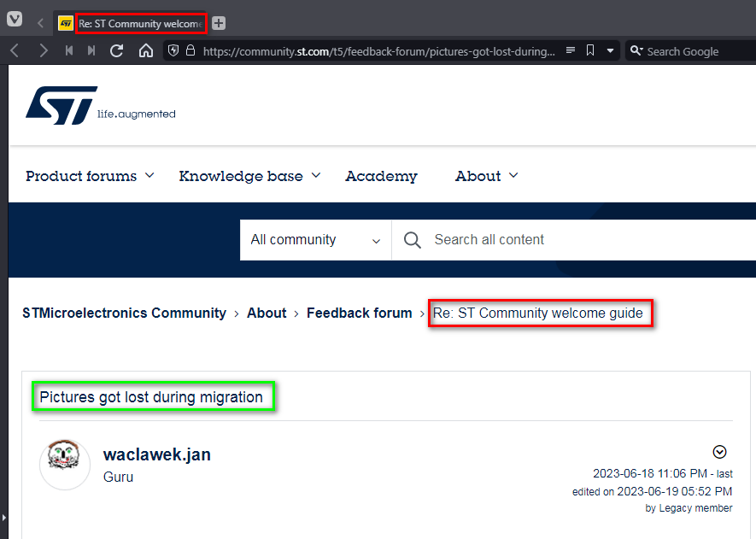Open the Legacy member link
This screenshot has height=539, width=756.
coord(695,507)
